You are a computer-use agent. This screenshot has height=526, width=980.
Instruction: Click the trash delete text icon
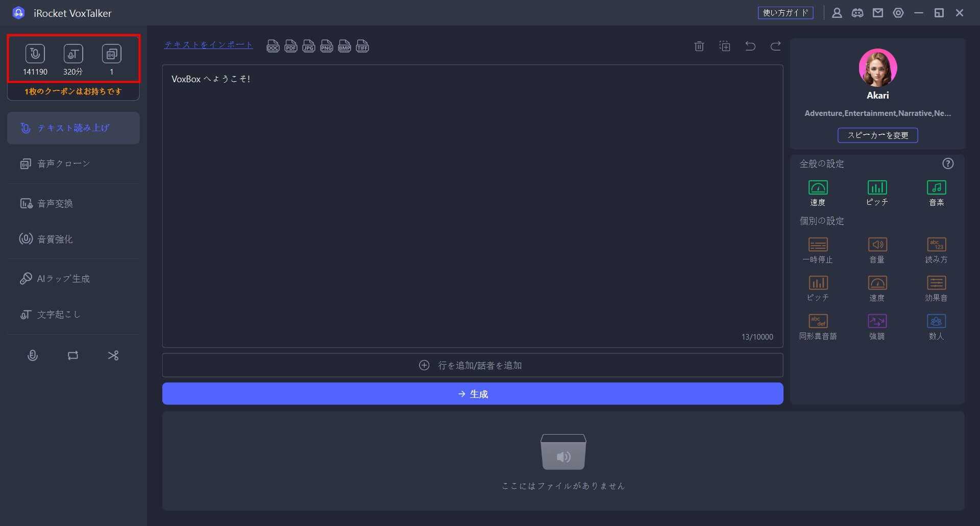click(x=699, y=46)
